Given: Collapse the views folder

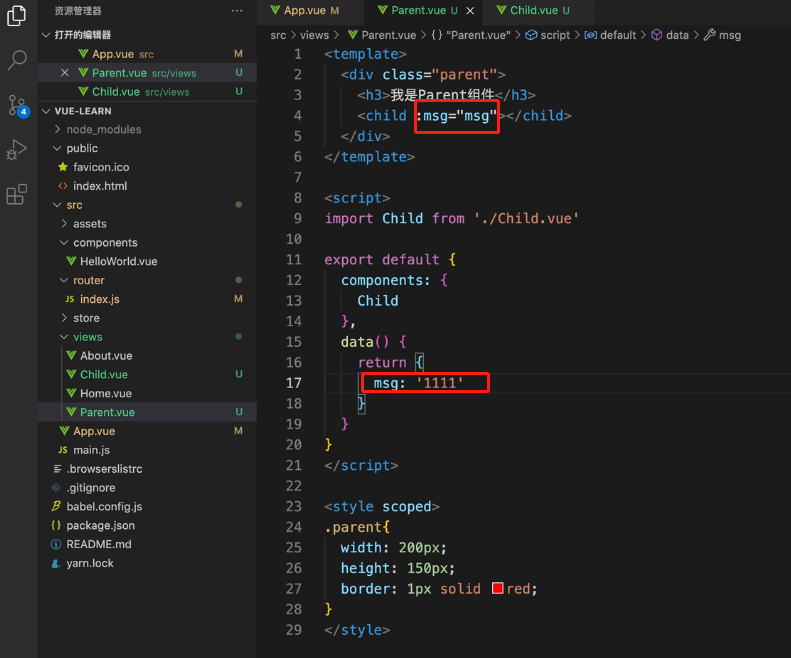Looking at the screenshot, I should tap(88, 337).
